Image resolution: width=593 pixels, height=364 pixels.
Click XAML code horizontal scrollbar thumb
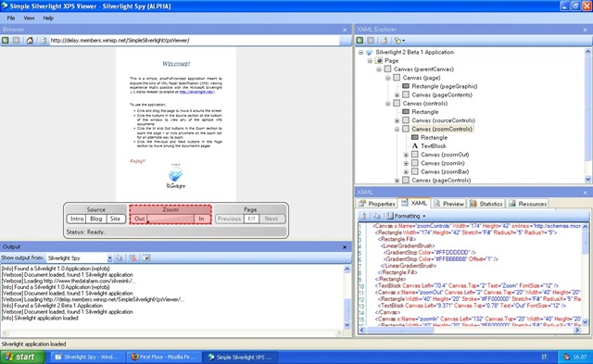[400, 330]
